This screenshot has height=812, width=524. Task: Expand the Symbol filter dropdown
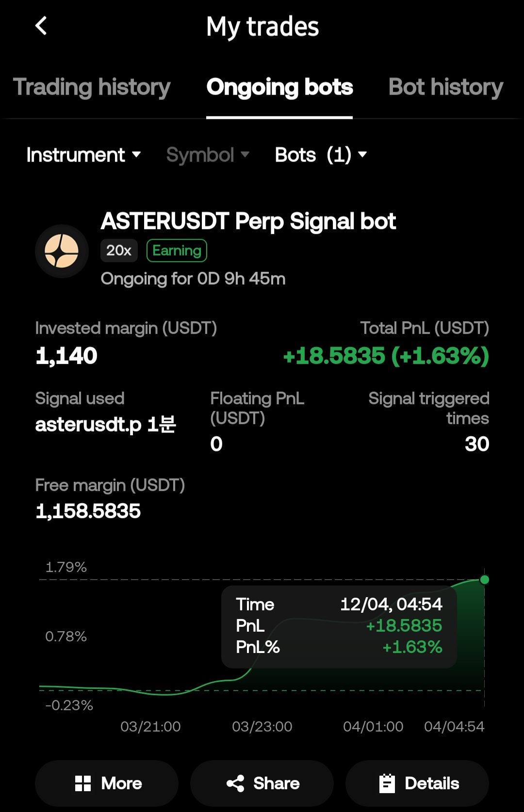point(208,155)
